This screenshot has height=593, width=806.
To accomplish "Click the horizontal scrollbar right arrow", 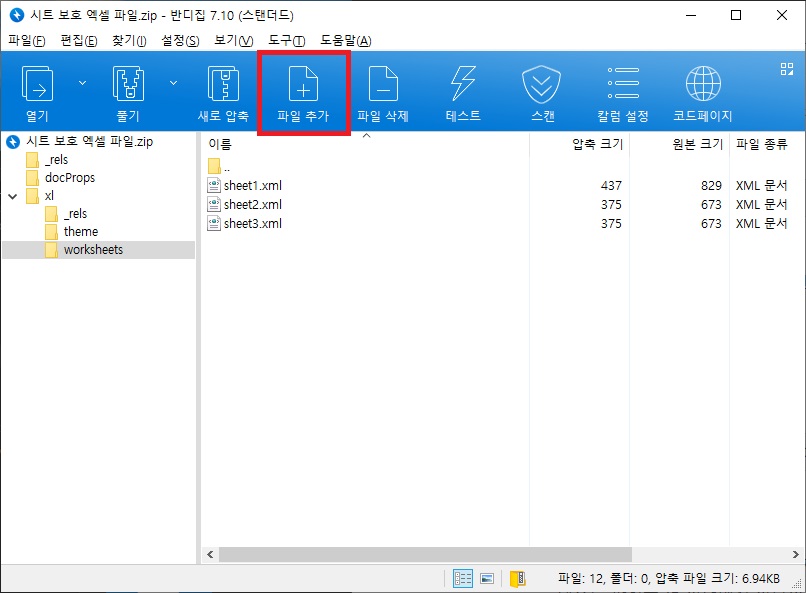I will [795, 554].
